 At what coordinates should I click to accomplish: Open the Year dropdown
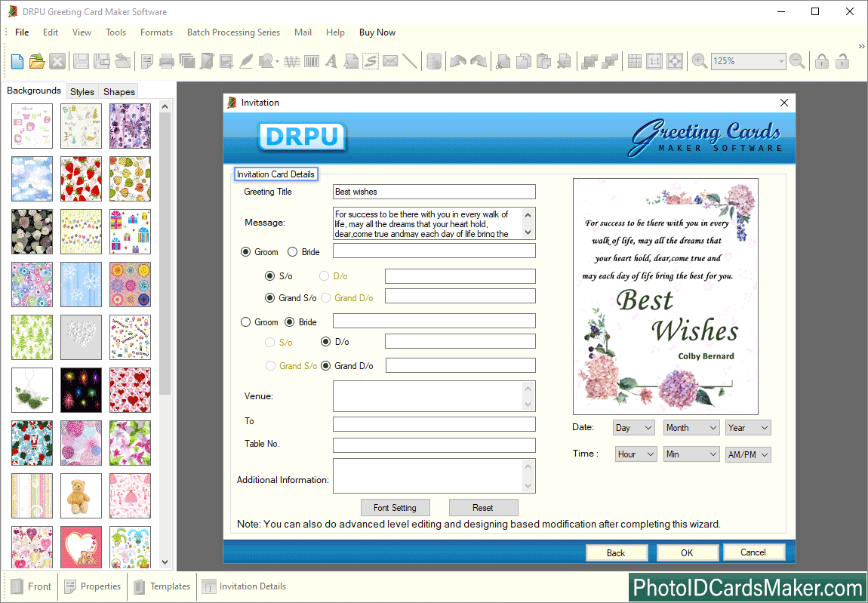[x=749, y=427]
